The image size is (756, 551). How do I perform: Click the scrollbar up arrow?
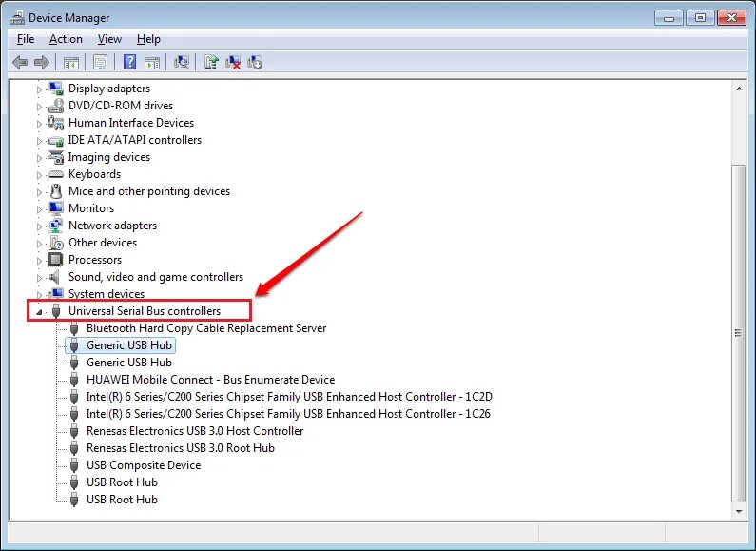(739, 89)
